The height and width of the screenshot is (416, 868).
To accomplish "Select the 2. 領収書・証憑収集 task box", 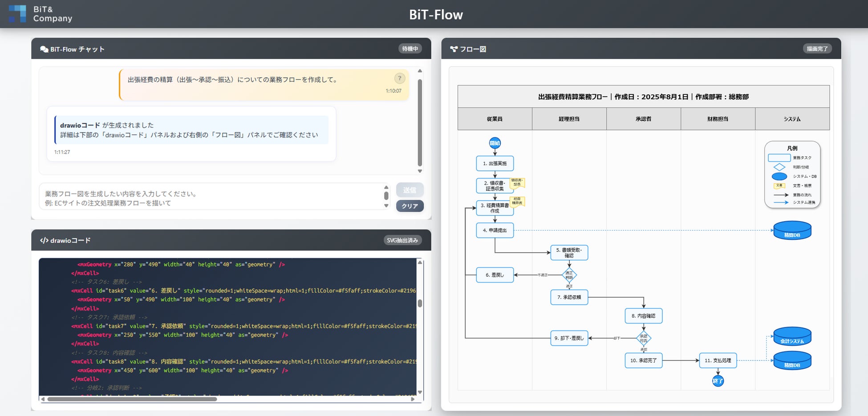I will coord(495,186).
